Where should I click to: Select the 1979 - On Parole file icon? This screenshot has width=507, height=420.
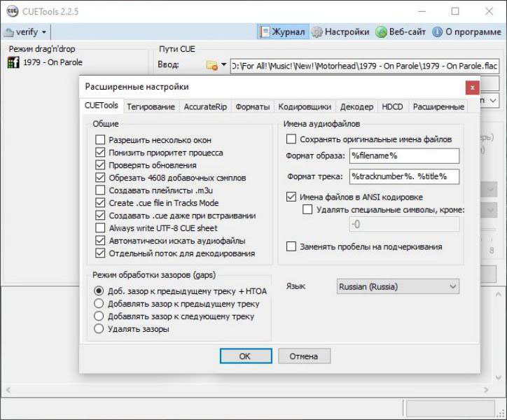(13, 62)
